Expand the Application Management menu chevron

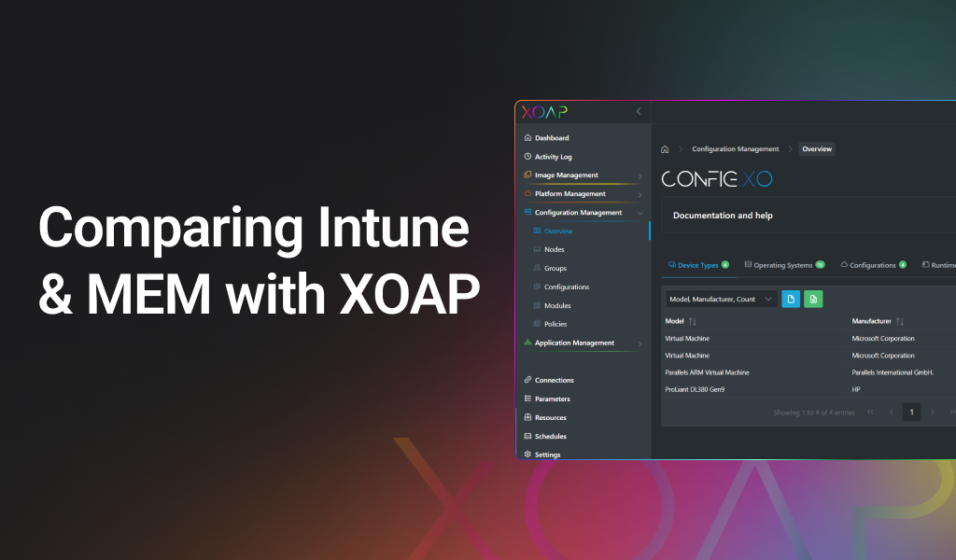click(640, 344)
